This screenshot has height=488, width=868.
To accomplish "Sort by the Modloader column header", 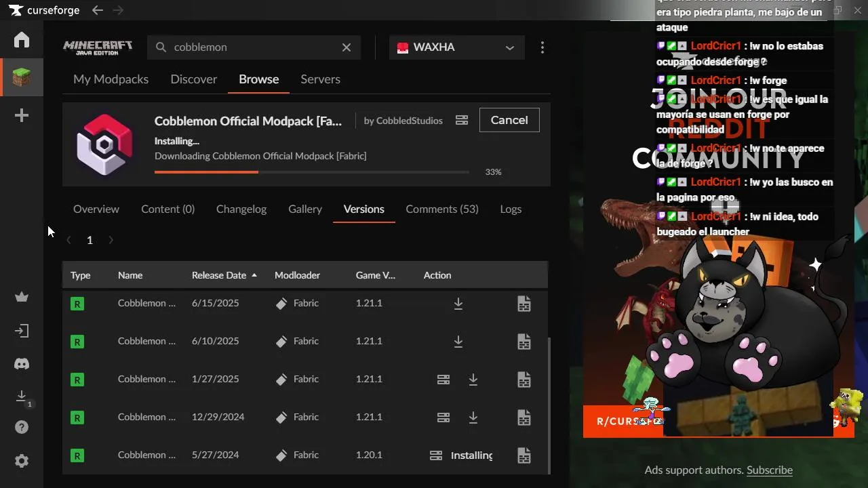I will pyautogui.click(x=297, y=275).
